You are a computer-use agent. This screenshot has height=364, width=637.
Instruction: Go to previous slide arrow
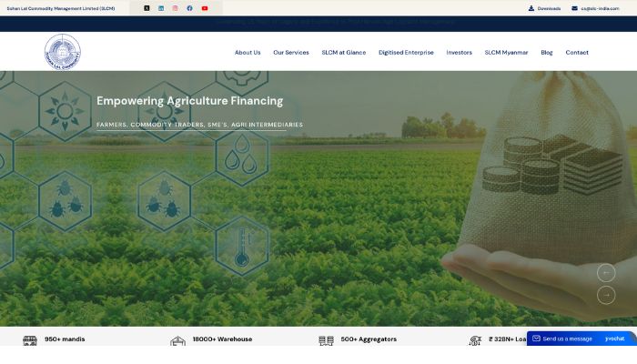point(606,273)
